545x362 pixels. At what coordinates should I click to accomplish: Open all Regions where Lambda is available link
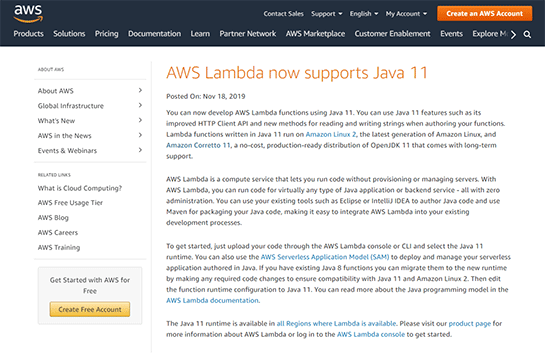[x=336, y=323]
